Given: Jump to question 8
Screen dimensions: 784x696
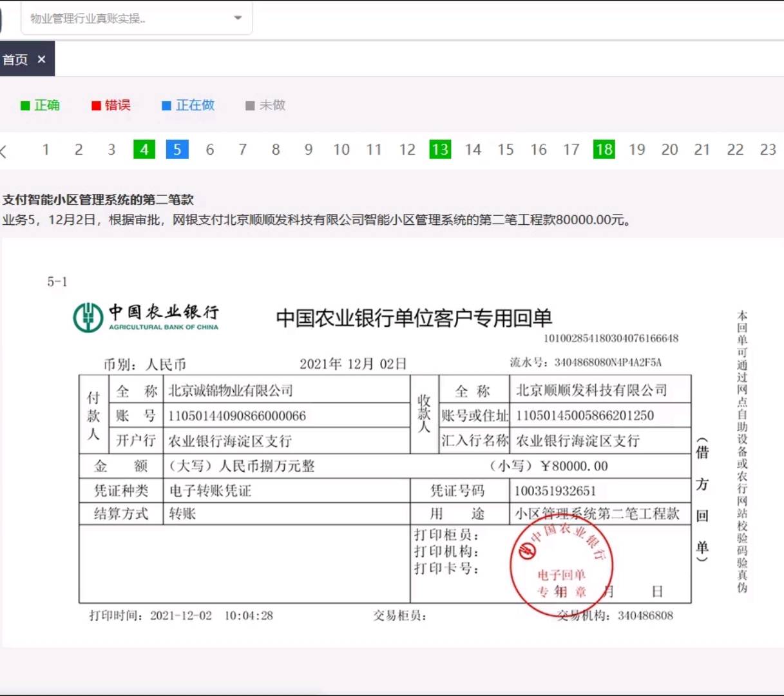Looking at the screenshot, I should pos(276,150).
